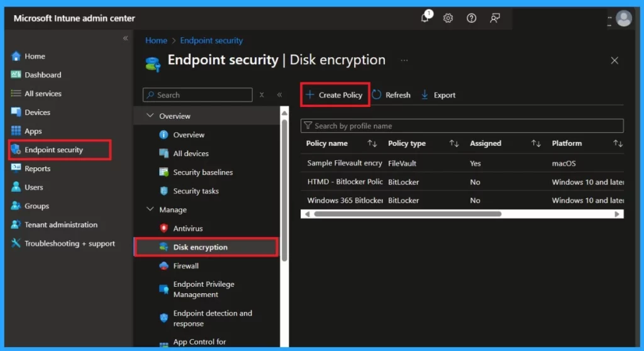Collapse the Manage section chevron

click(x=150, y=209)
